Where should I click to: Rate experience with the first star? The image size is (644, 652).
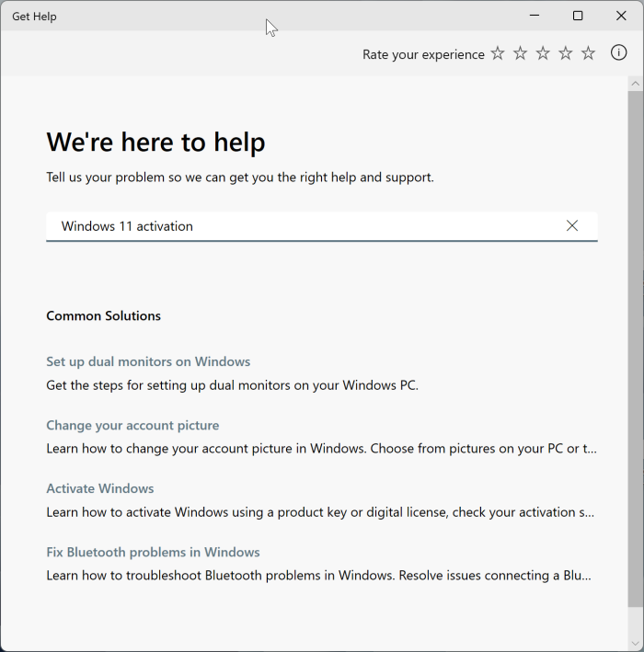[x=498, y=53]
